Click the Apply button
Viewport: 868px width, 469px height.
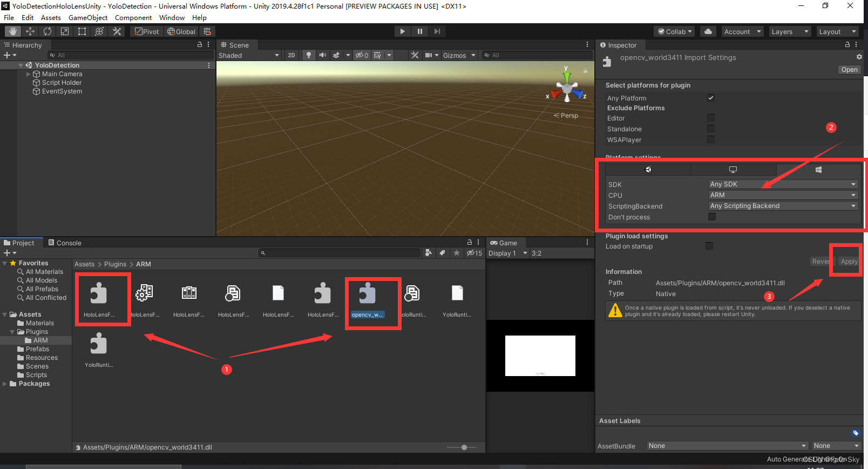point(849,262)
